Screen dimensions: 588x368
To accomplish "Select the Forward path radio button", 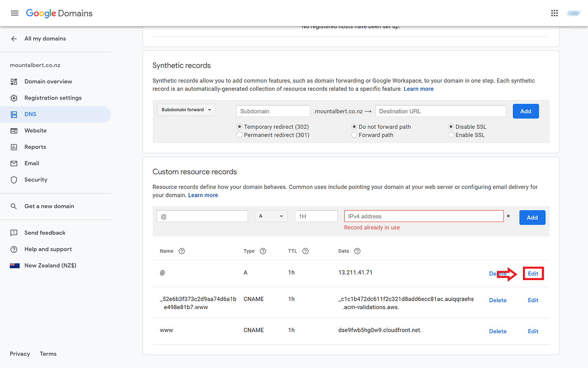I will point(354,135).
